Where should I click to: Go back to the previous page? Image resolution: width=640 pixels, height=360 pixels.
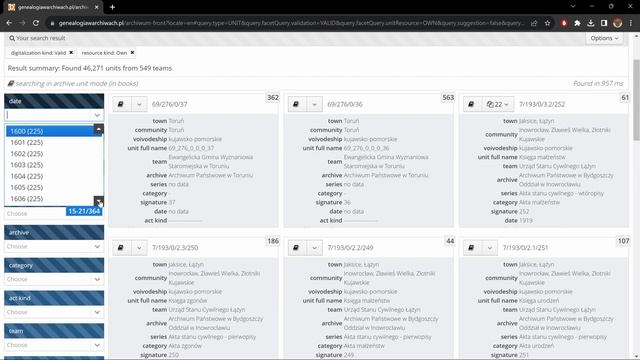coord(9,23)
